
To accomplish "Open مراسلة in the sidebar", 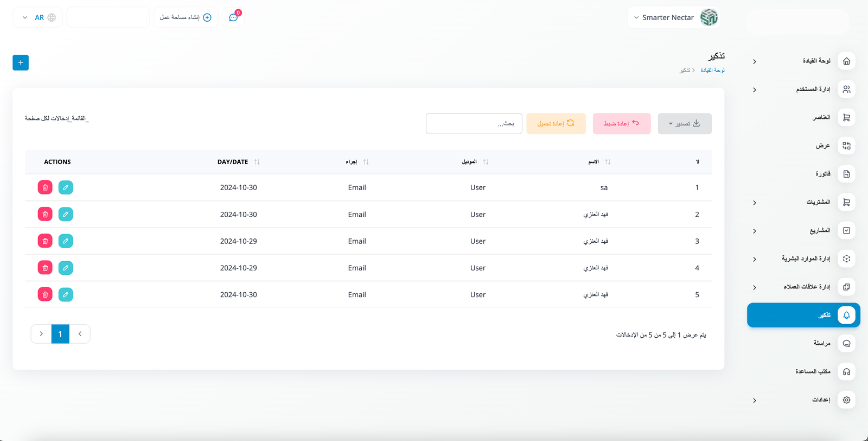I will pos(821,343).
